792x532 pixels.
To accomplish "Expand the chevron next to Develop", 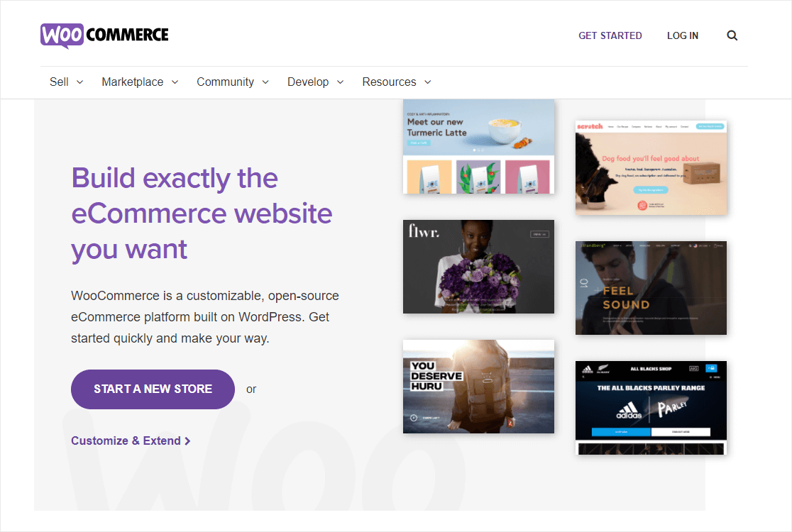I will [341, 82].
